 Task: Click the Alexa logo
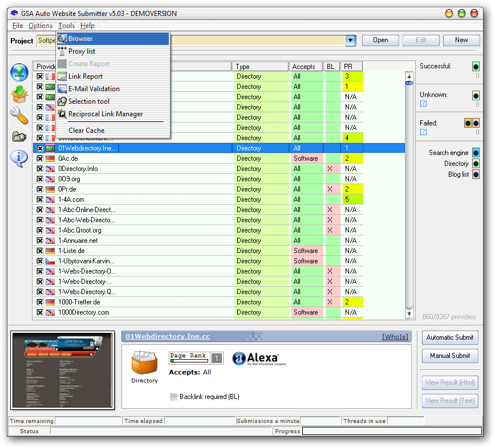pyautogui.click(x=259, y=359)
